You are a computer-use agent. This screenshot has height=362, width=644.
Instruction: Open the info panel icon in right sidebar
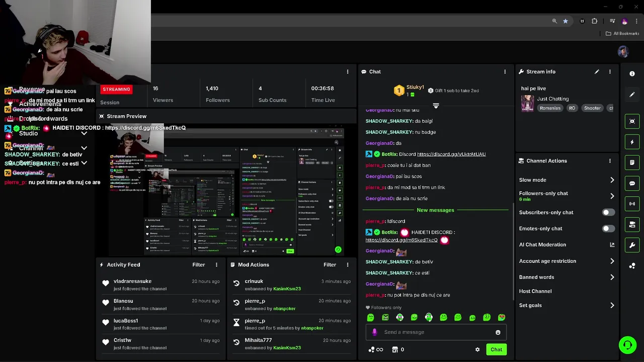[x=632, y=73]
